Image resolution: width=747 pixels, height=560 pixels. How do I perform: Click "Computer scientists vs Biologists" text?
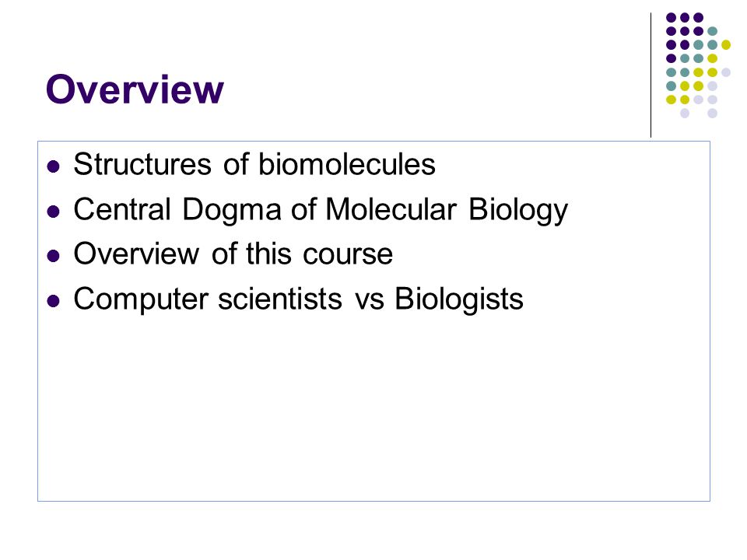coord(298,299)
